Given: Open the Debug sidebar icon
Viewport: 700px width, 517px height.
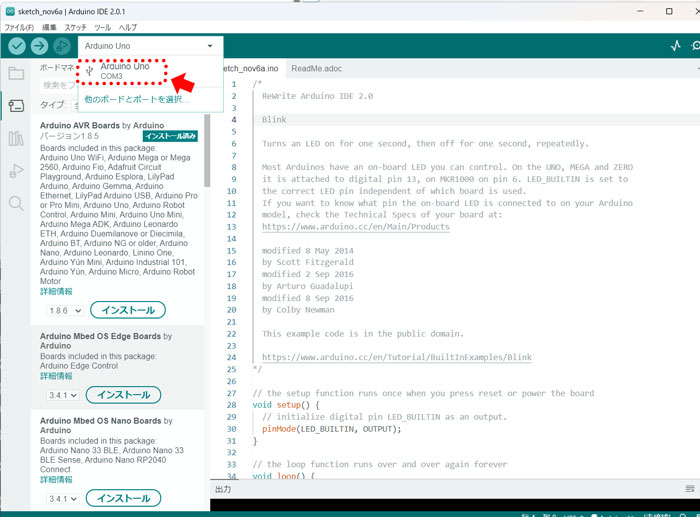Looking at the screenshot, I should coord(16,171).
